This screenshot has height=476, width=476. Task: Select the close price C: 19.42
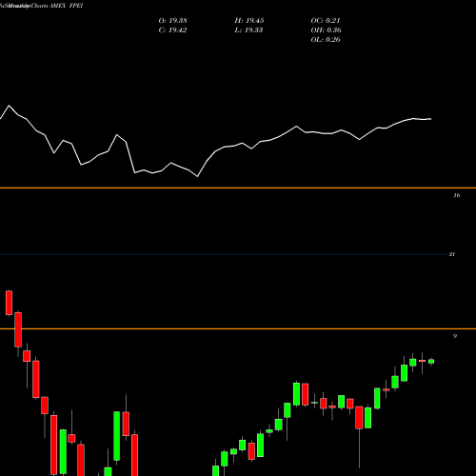click(172, 30)
